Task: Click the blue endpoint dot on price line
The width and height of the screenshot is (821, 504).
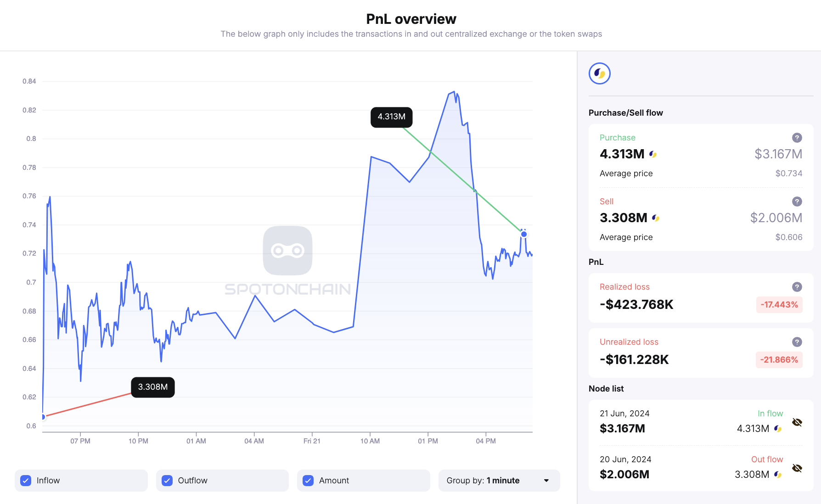Action: (523, 235)
